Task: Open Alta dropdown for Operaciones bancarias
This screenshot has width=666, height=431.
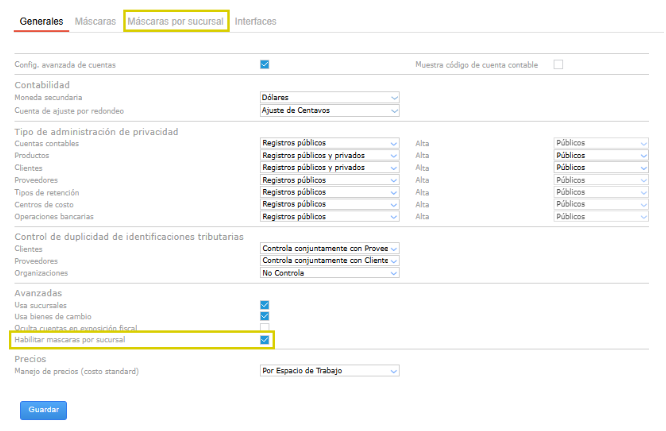Action: pyautogui.click(x=601, y=216)
